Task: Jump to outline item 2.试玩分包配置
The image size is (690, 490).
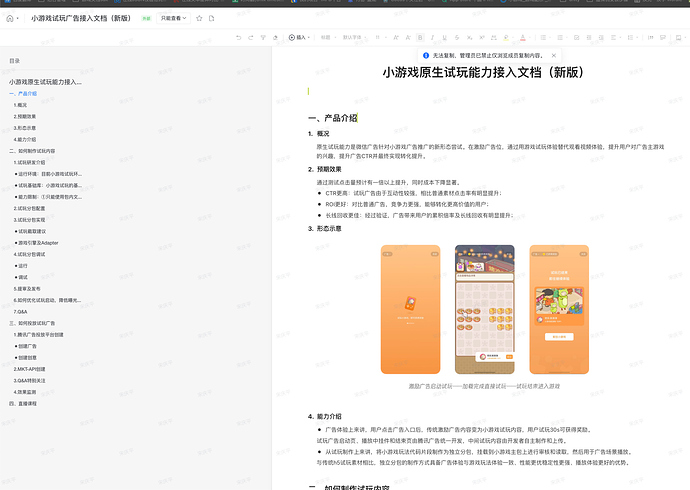Action: pyautogui.click(x=29, y=208)
